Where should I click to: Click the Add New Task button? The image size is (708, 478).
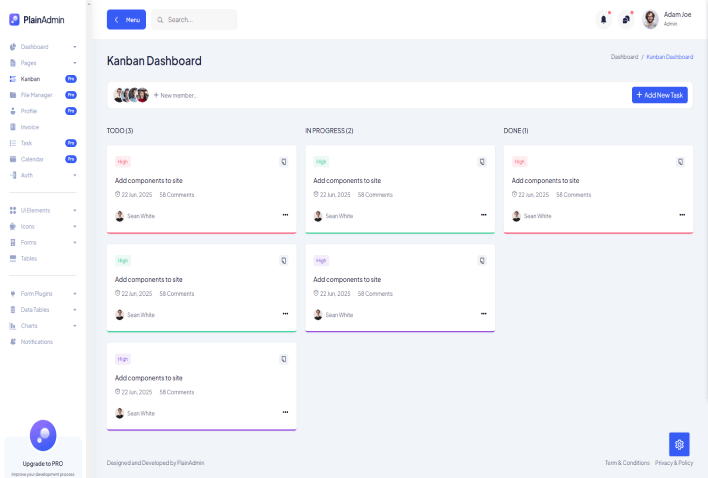(659, 94)
